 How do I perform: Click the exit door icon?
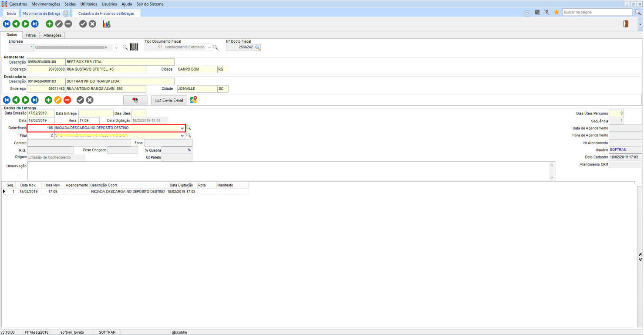[x=626, y=24]
